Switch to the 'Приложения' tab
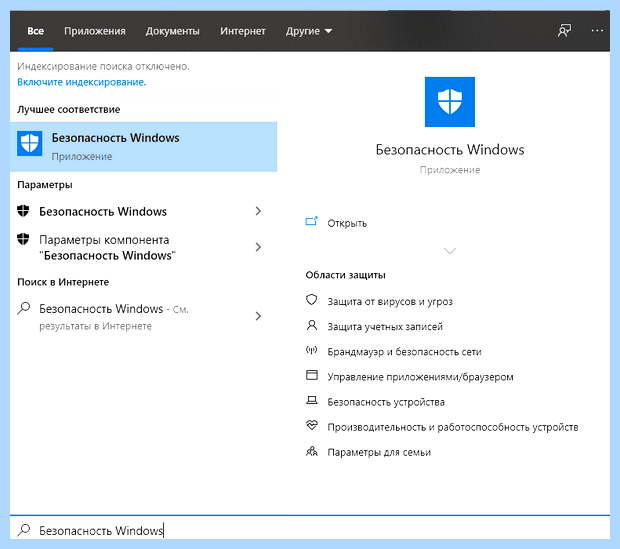Screen dimensions: 620x549 (x=95, y=31)
